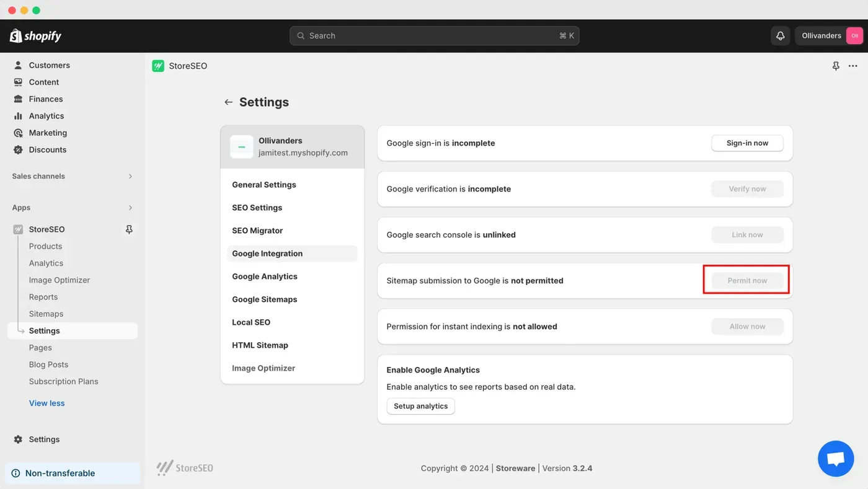Open General Settings tab
The height and width of the screenshot is (489, 868).
click(x=292, y=185)
